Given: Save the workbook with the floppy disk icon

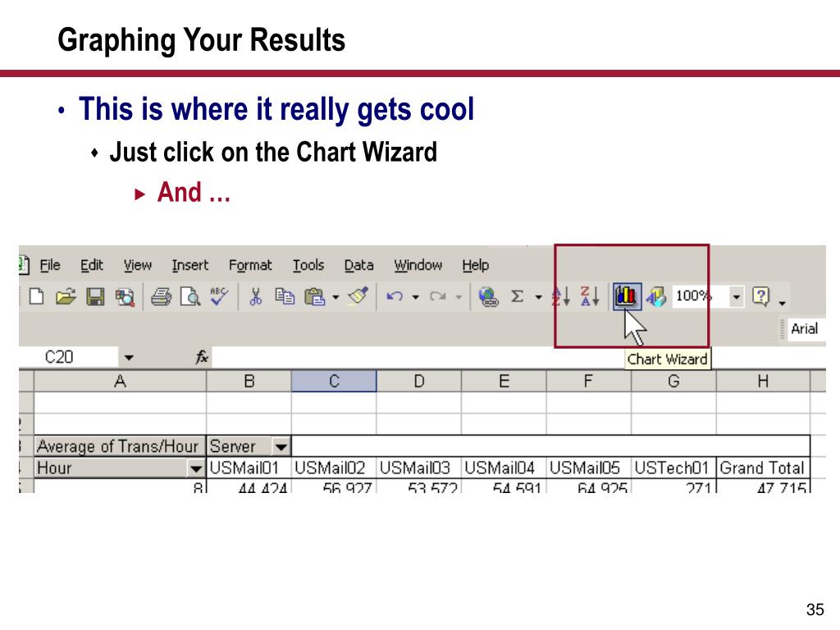Looking at the screenshot, I should pyautogui.click(x=95, y=296).
